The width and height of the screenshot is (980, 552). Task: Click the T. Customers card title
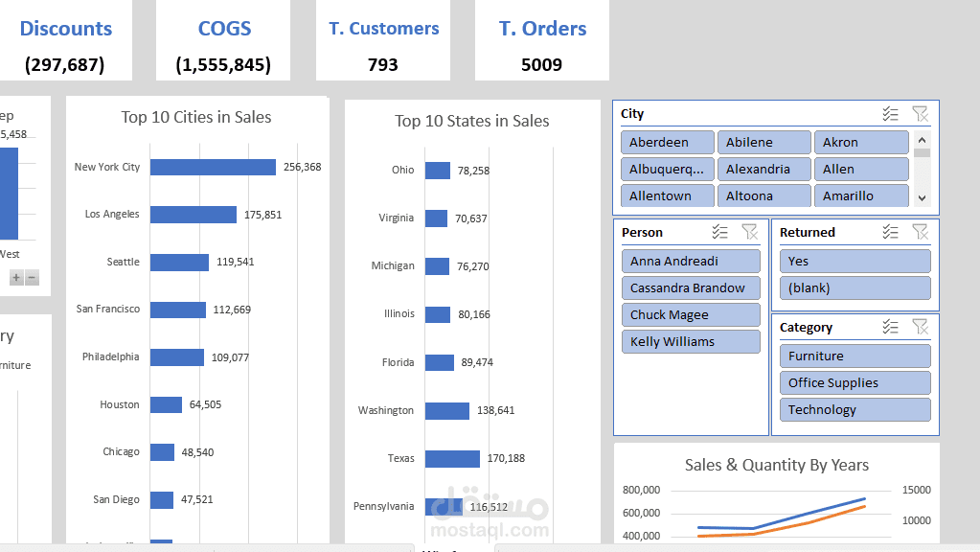[384, 29]
